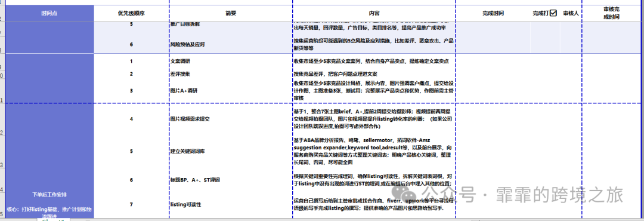This screenshot has height=221, width=644.
Task: Click content cell 搜集竞品差评，把客户问题点埋进文案
Action: (x=374, y=74)
